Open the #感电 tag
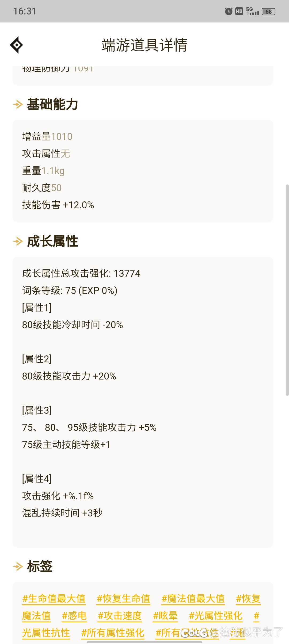289x644 pixels. coord(74,616)
